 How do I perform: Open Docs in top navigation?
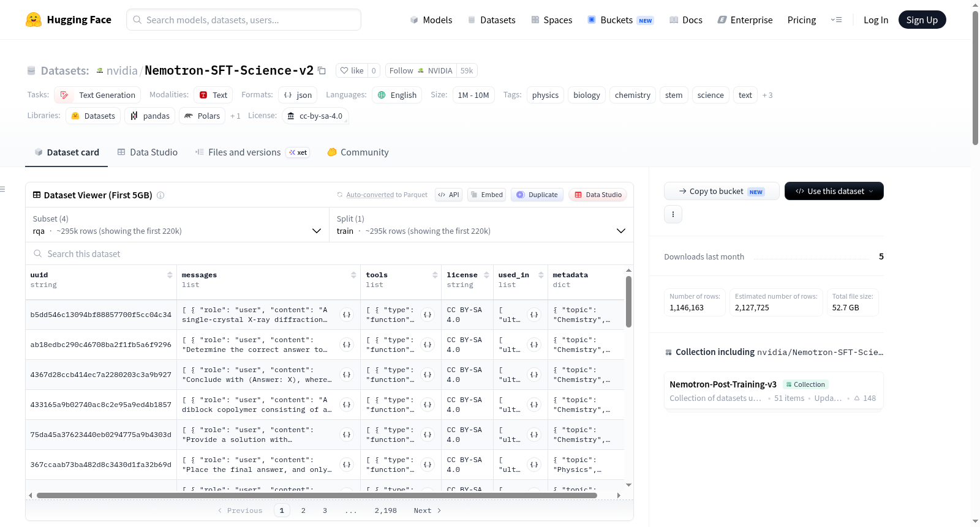pos(686,20)
